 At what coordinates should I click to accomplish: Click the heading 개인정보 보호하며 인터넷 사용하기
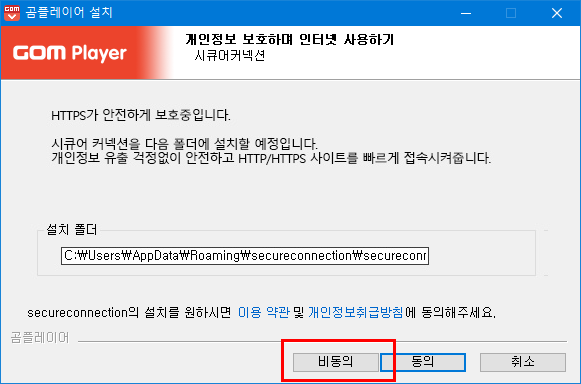289,39
